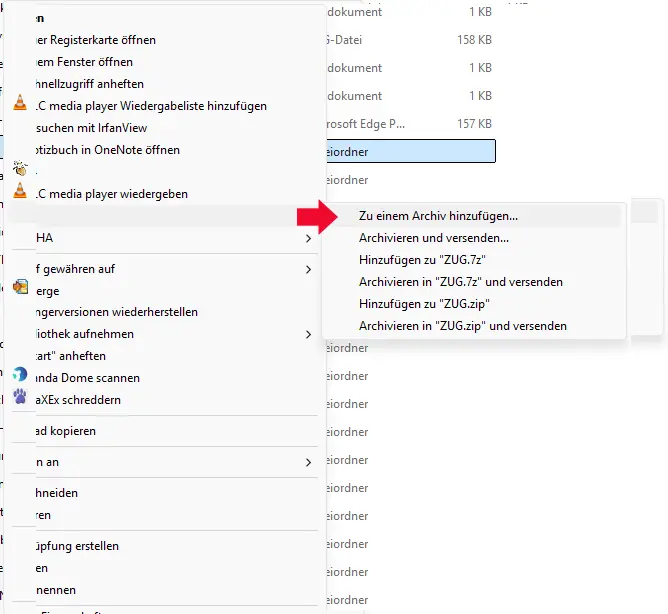Viewport: 668px width, 614px height.
Task: Choose 'em Fenster öffnen' entry
Action: tap(84, 62)
